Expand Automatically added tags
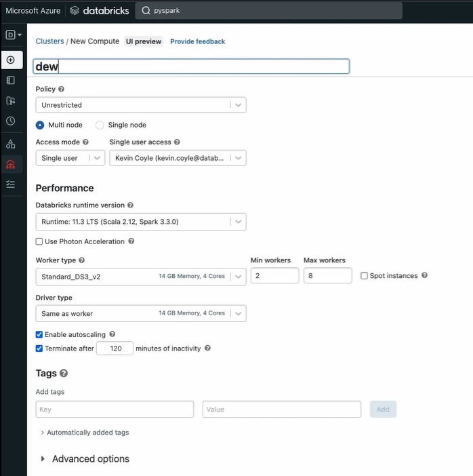This screenshot has width=473, height=476. pyautogui.click(x=85, y=433)
